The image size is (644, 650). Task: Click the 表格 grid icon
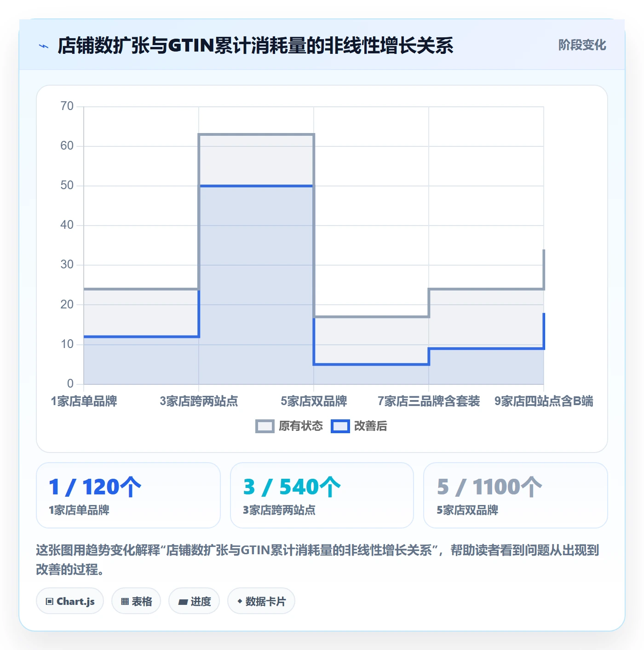pyautogui.click(x=125, y=601)
